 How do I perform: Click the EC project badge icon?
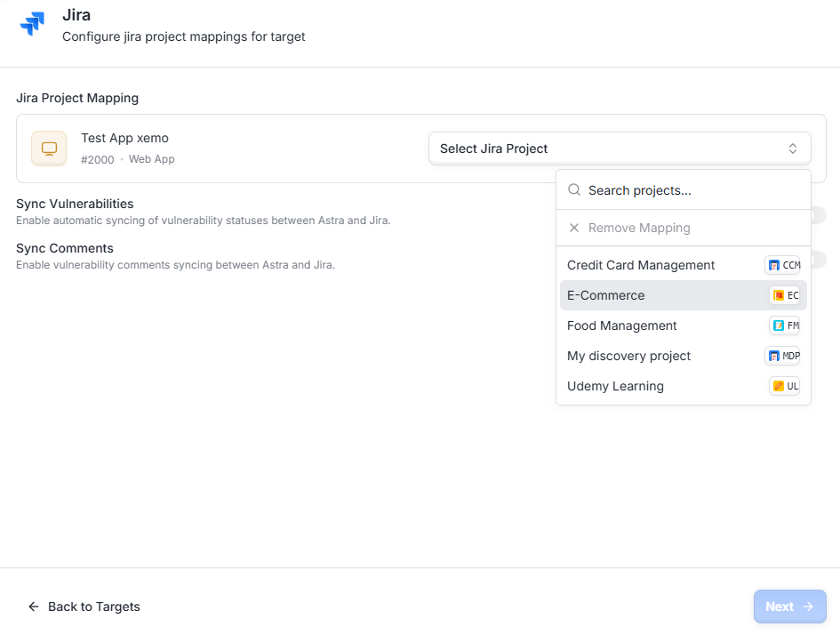tap(779, 295)
